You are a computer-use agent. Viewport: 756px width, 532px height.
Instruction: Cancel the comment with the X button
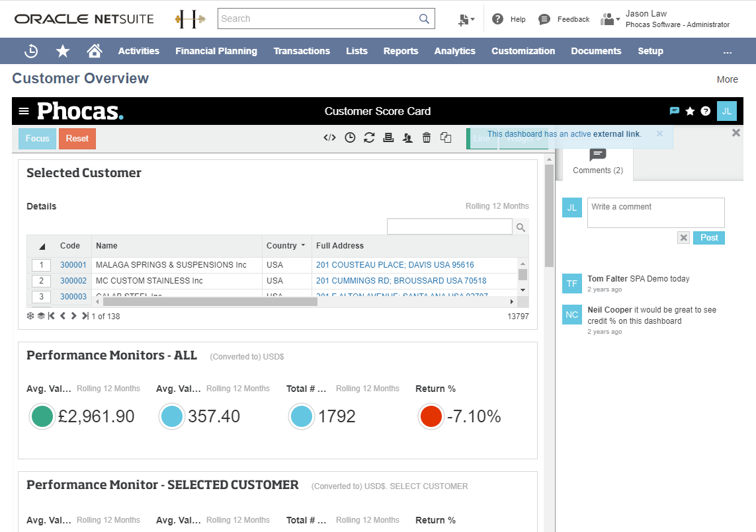pos(684,237)
